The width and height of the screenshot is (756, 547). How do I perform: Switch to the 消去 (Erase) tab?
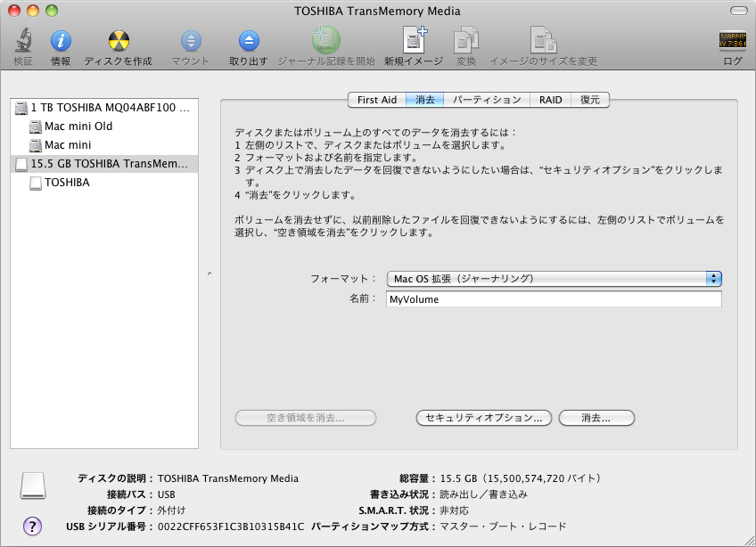[x=424, y=100]
